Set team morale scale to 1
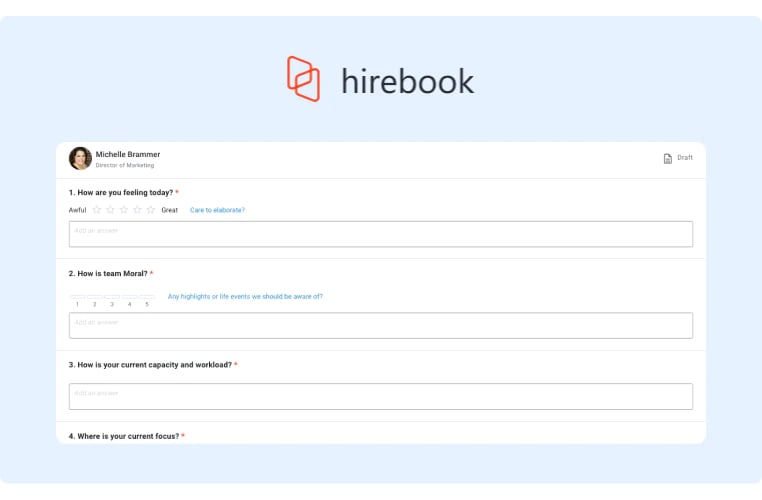The image size is (762, 500). [77, 296]
